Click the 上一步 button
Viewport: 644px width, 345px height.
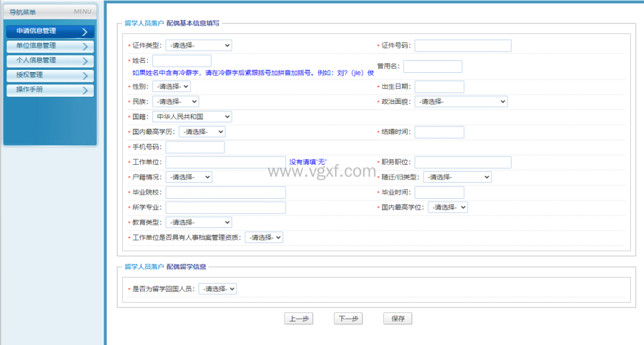(299, 319)
